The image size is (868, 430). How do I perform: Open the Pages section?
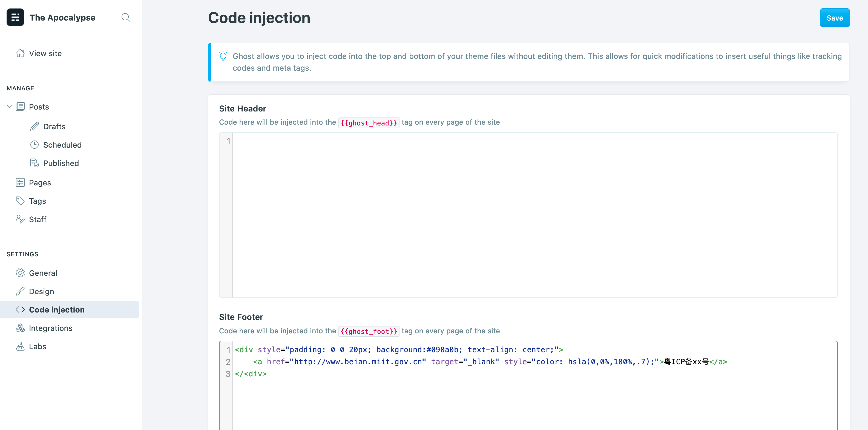pyautogui.click(x=40, y=183)
